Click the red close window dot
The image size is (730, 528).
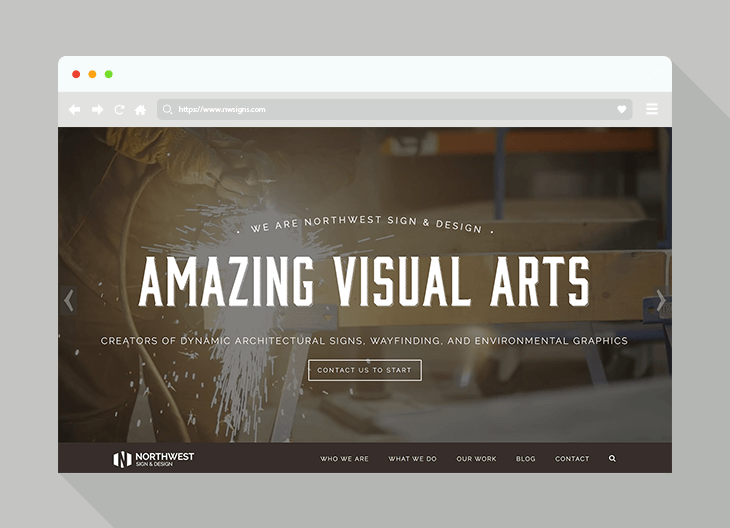click(x=76, y=74)
